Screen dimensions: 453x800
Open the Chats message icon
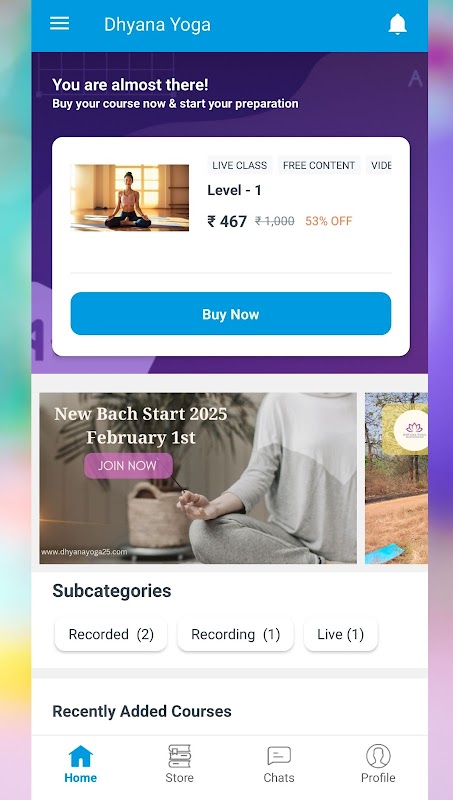click(279, 756)
